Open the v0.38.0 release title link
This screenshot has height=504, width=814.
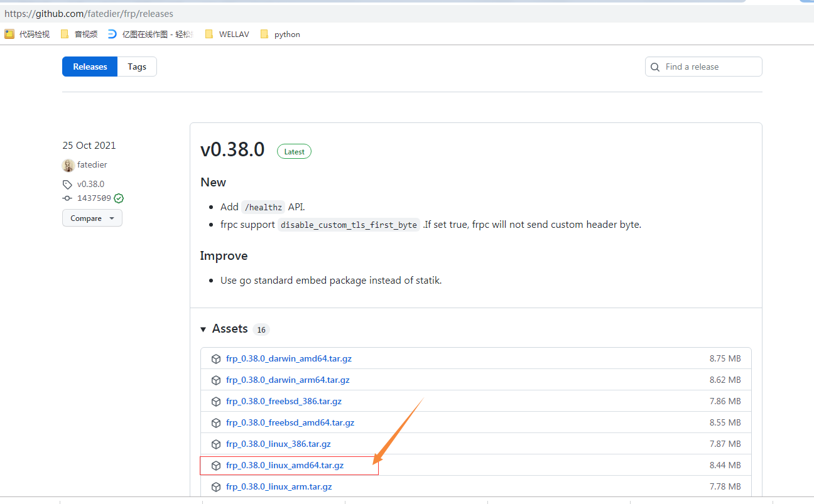pyautogui.click(x=232, y=151)
